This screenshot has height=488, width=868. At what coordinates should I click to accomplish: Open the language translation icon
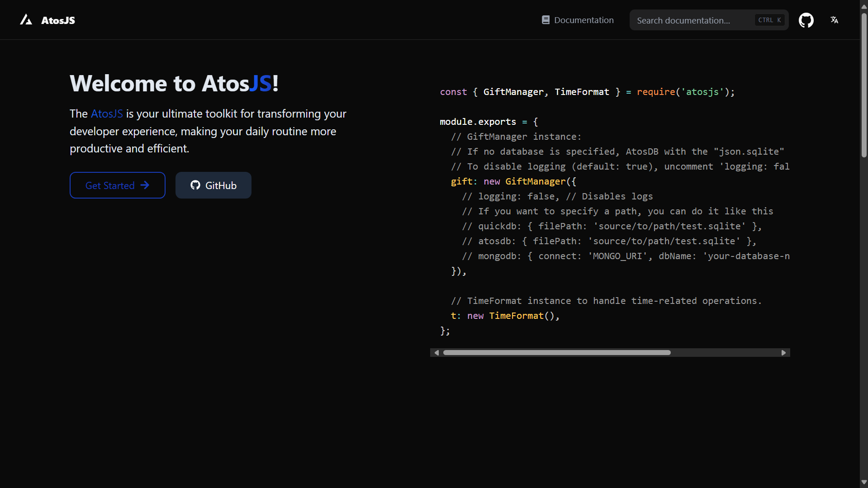[835, 20]
